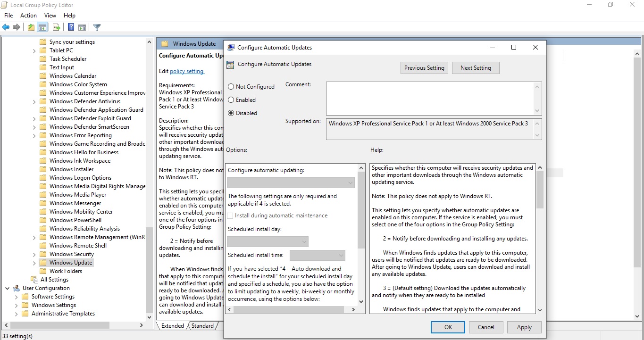The height and width of the screenshot is (340, 644).
Task: Open Scheduled install day dropdown
Action: (x=268, y=242)
